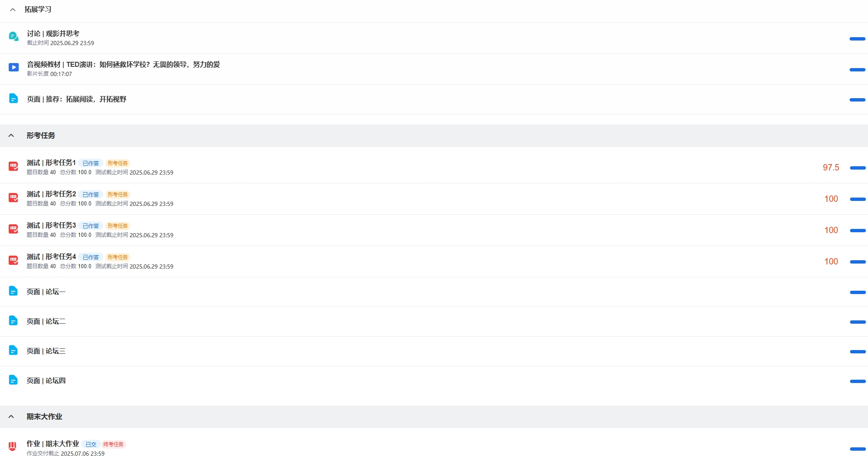This screenshot has height=472, width=868.
Task: Click the page icon beside 论坛四
Action: point(13,380)
